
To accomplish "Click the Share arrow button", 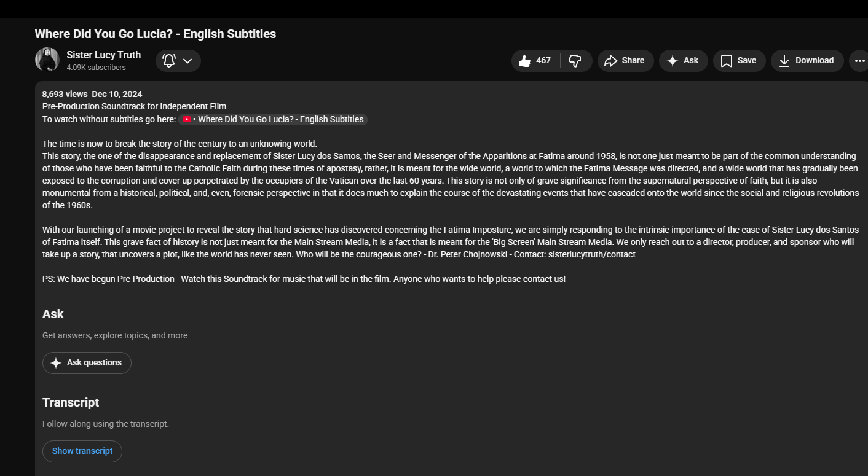I will (625, 61).
